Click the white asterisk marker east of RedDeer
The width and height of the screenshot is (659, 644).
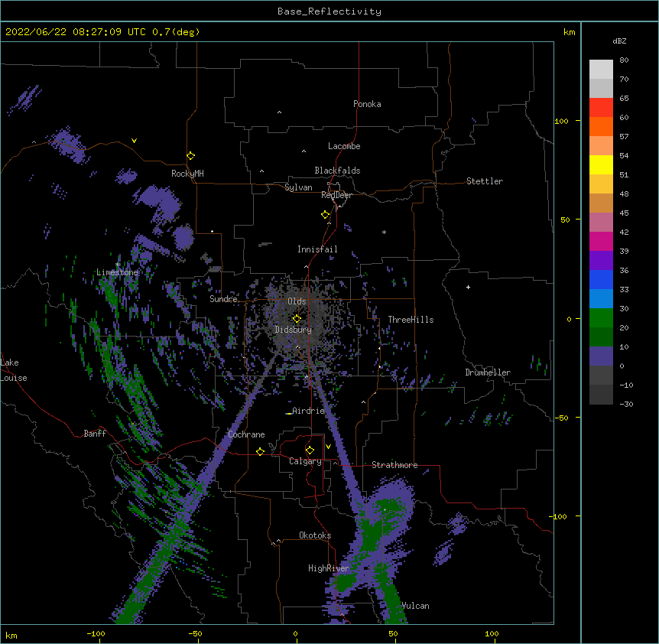coord(384,232)
